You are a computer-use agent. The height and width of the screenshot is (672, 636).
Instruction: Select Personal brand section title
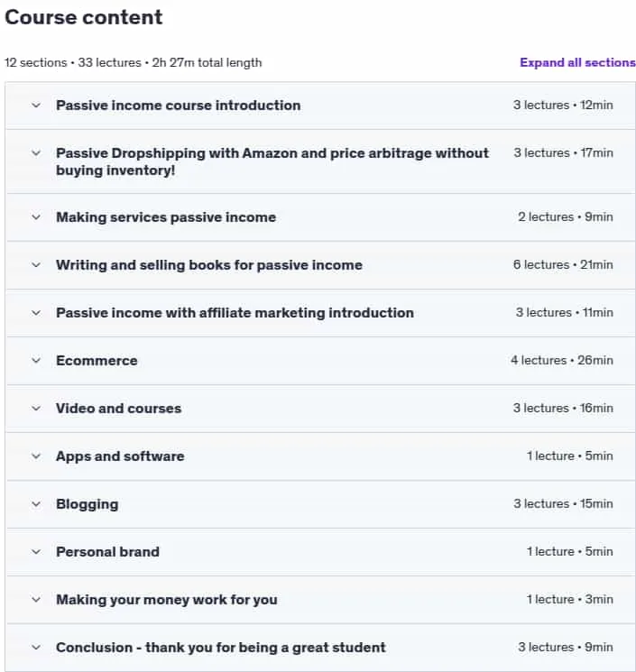point(107,551)
